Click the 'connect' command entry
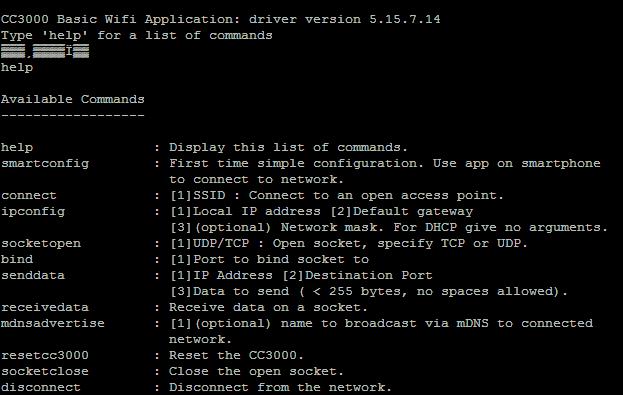The width and height of the screenshot is (623, 395). pos(29,196)
